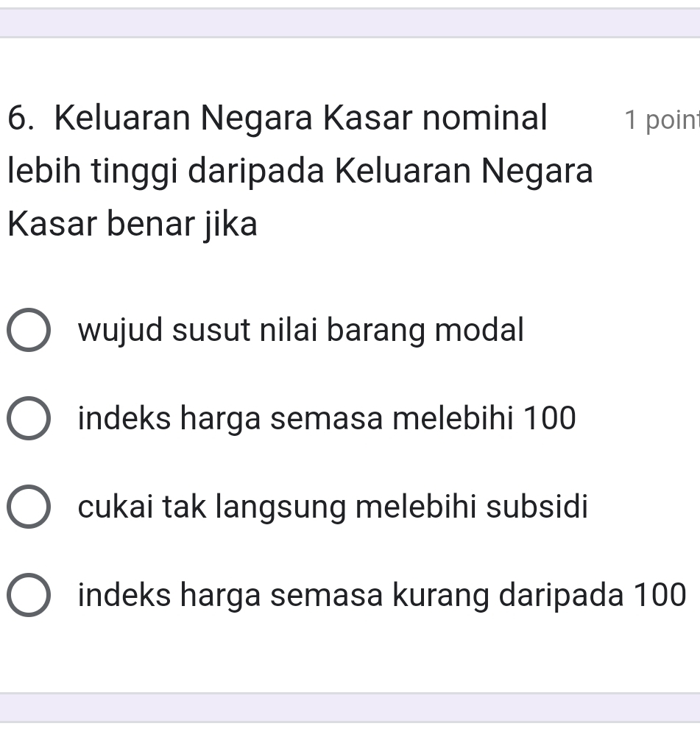Choose the "indeks harga semasa melebihi 100" radio circle
The height and width of the screenshot is (743, 700).
pos(29,419)
